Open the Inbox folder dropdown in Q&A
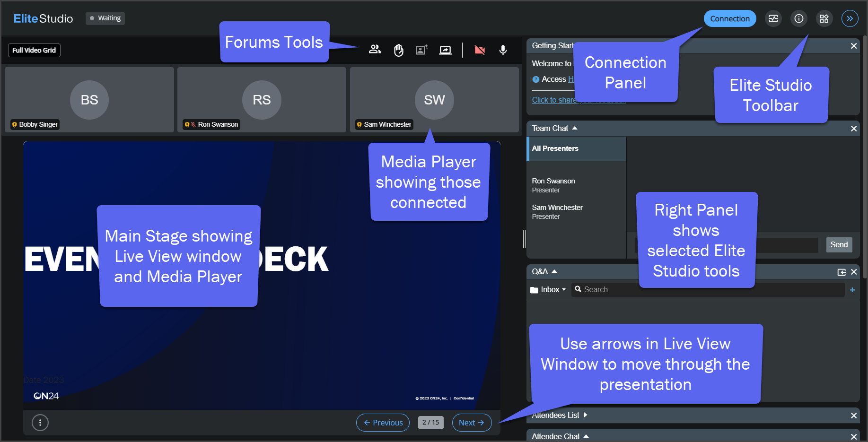 [x=549, y=289]
